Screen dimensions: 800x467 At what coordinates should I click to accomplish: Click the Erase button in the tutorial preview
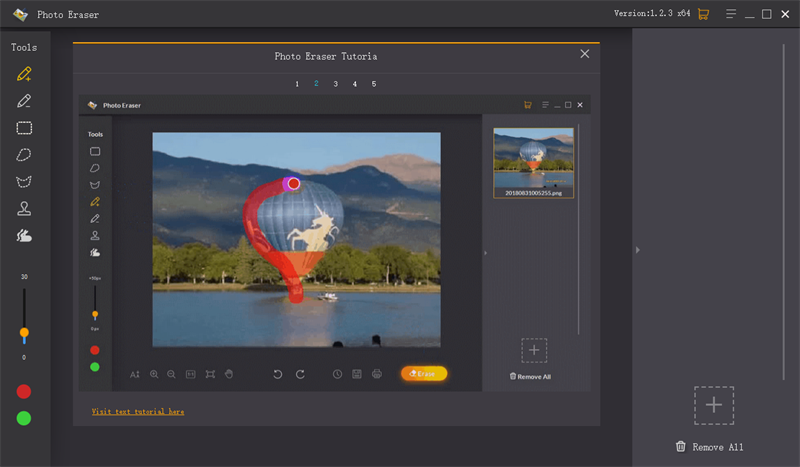point(424,374)
